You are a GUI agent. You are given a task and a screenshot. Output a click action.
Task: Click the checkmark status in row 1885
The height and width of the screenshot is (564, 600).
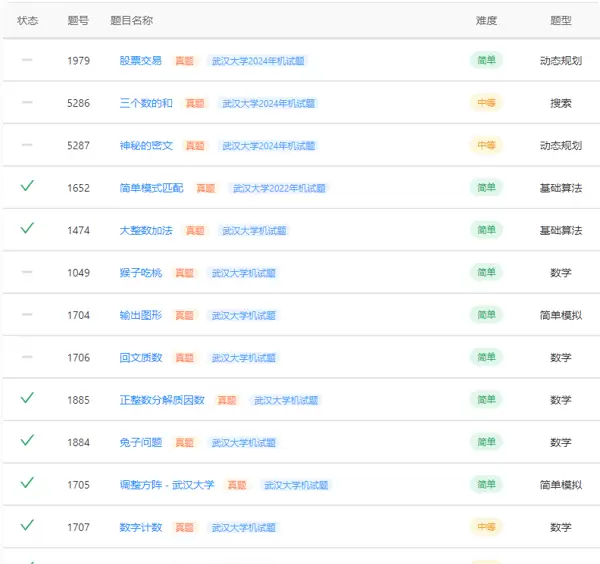pos(27,398)
